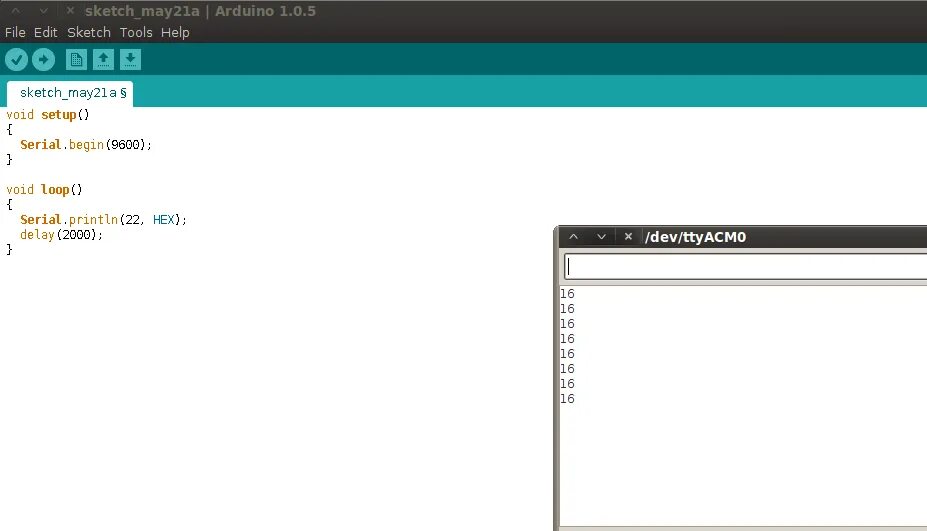Open the Help menu
927x531 pixels.
pos(175,33)
